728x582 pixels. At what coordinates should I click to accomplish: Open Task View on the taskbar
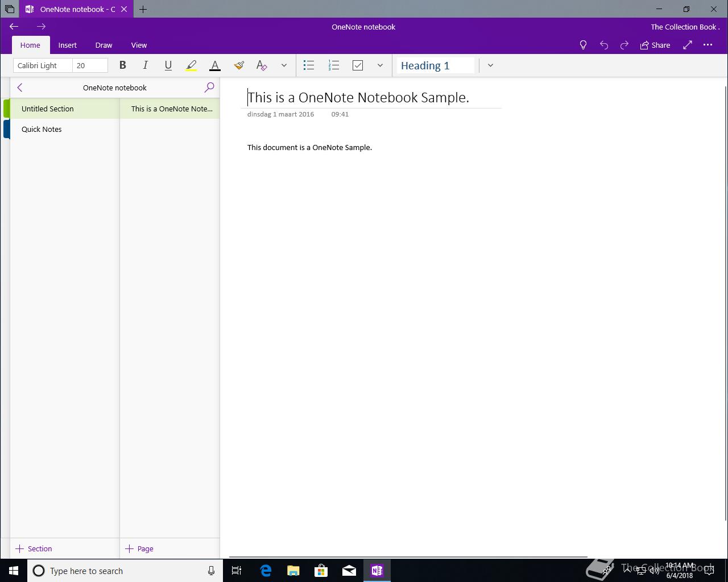tap(237, 571)
